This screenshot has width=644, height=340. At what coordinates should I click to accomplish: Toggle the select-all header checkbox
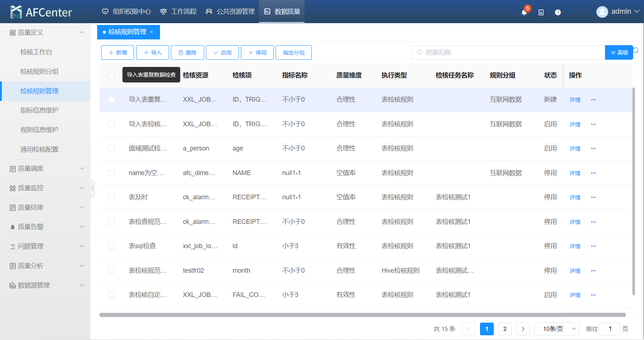(x=112, y=75)
